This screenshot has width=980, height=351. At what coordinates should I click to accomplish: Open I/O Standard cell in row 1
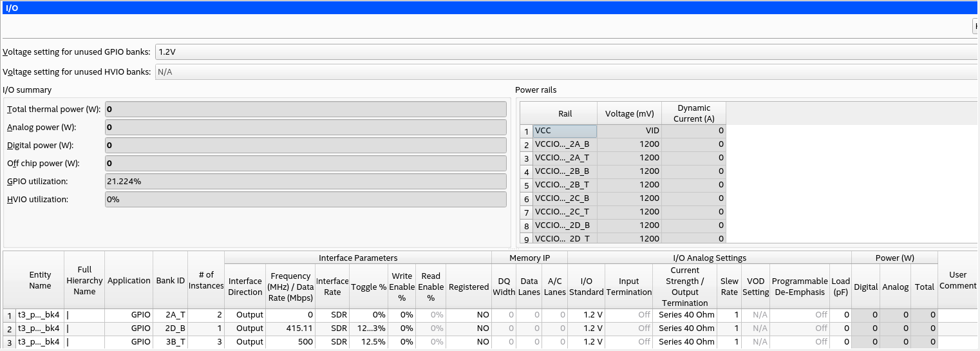(586, 315)
